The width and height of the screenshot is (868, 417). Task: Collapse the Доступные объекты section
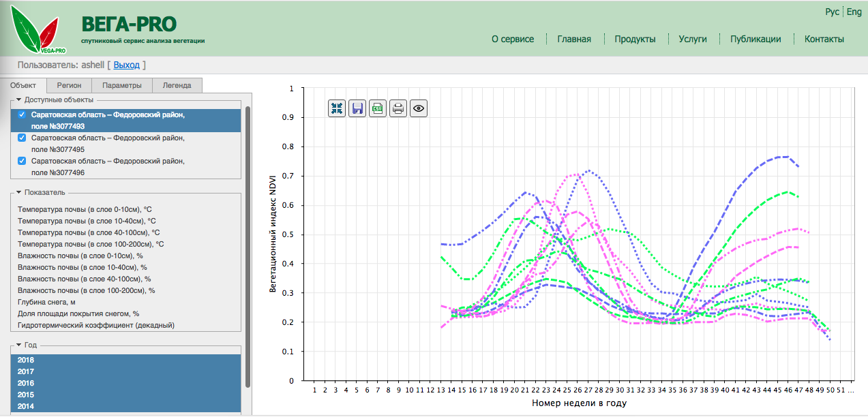pos(19,99)
